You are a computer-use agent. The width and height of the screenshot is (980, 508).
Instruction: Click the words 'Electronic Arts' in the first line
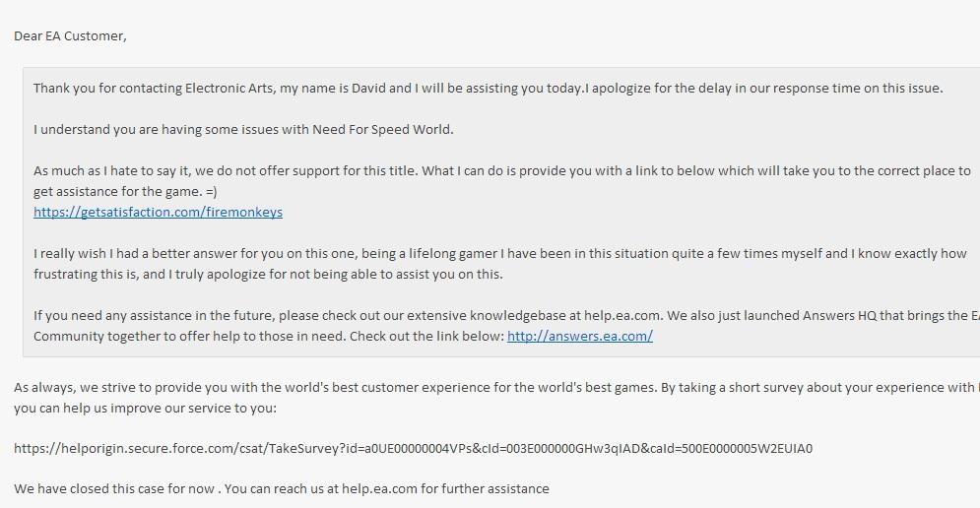[x=229, y=88]
